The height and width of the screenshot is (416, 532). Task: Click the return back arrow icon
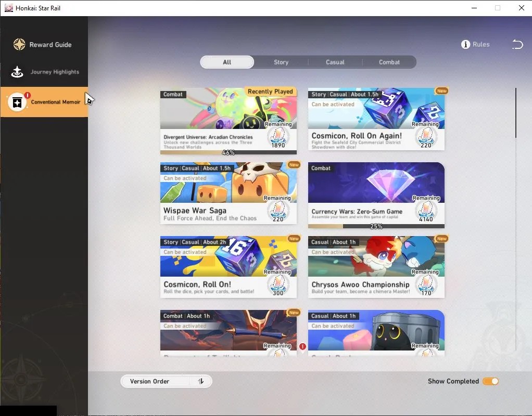pyautogui.click(x=517, y=44)
